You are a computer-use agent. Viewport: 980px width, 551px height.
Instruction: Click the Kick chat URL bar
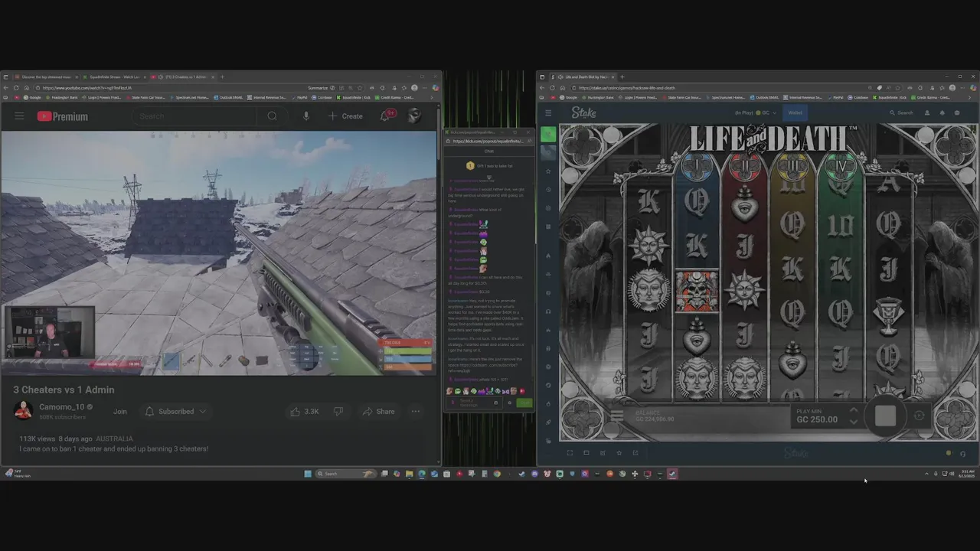point(487,141)
